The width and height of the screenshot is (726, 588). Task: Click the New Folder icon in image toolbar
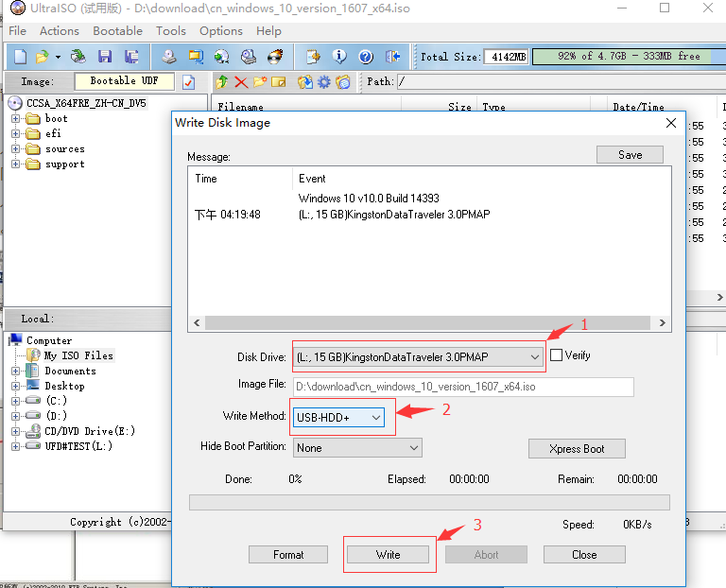click(x=260, y=82)
